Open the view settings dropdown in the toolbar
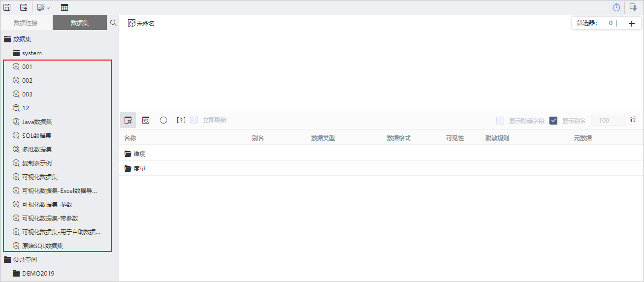Screen dimensions: 644x282 tap(44, 7)
